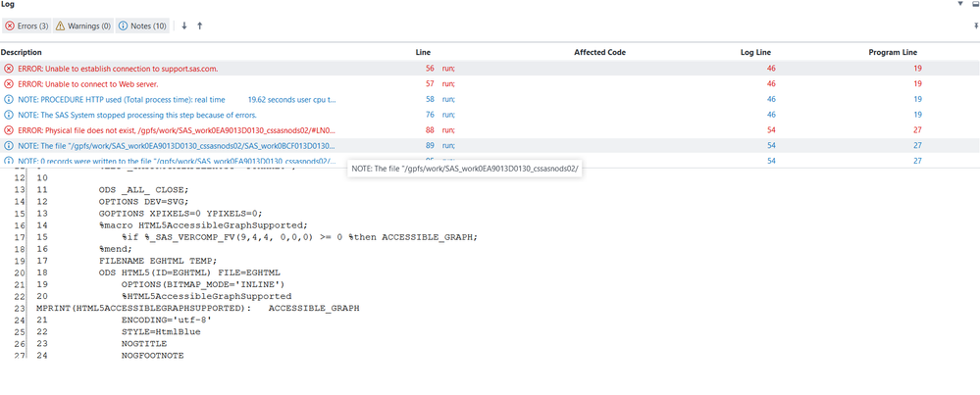980x395 pixels.
Task: Click Log Line 54 in line 88 row
Action: [x=771, y=130]
